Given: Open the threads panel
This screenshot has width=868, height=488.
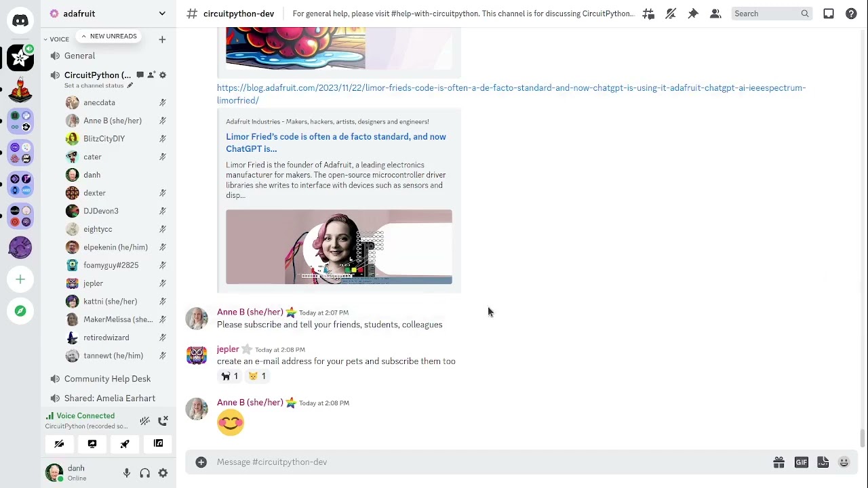Looking at the screenshot, I should coord(648,14).
